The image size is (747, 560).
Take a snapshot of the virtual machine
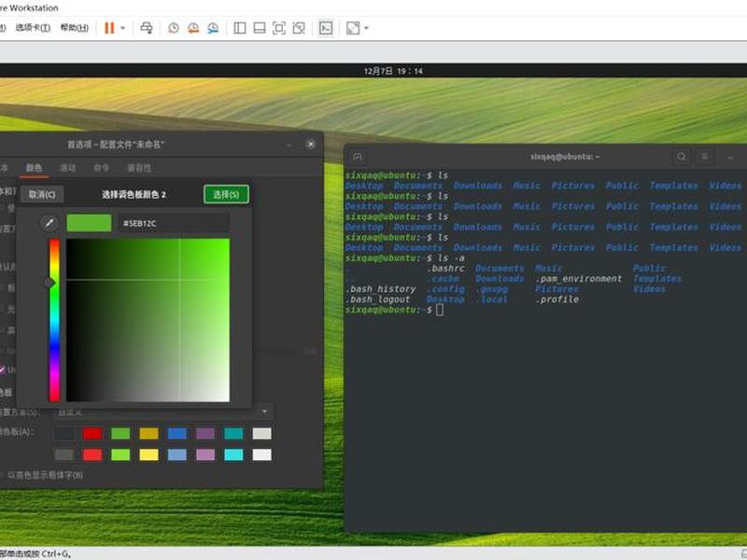[174, 28]
